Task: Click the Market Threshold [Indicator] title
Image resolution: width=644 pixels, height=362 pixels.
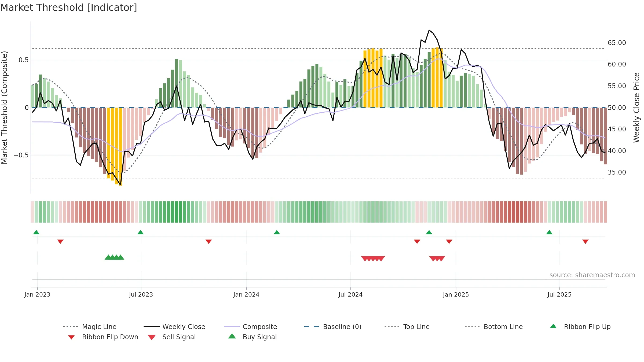Action: click(x=69, y=8)
